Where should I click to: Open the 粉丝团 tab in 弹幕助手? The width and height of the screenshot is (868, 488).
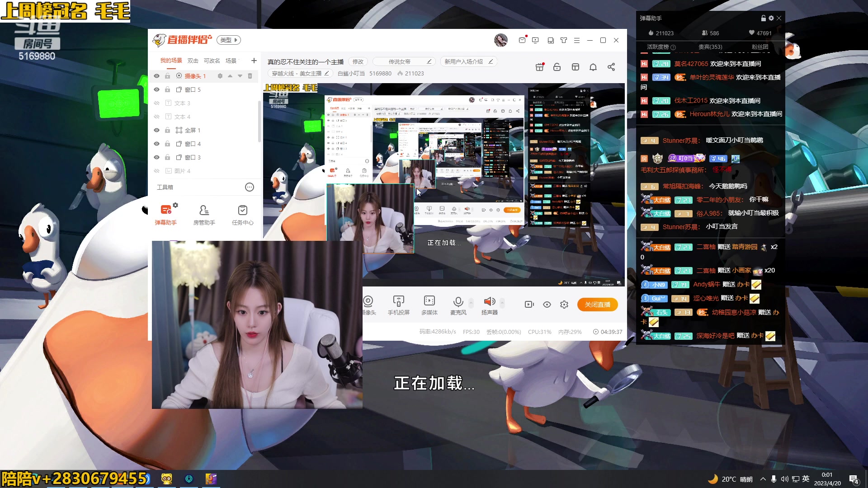click(760, 47)
